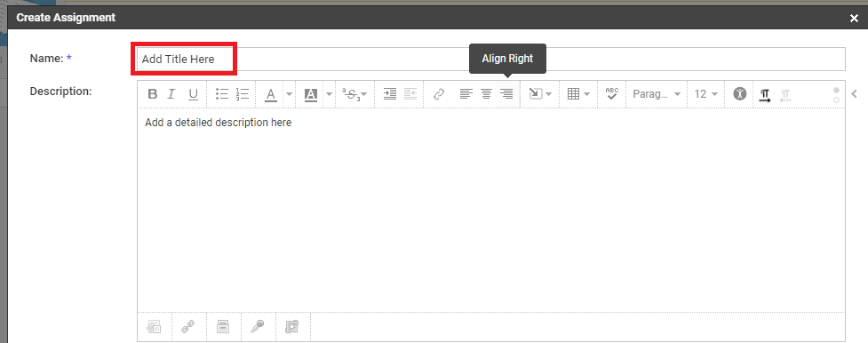This screenshot has width=868, height=343.
Task: Add a web link attachment
Action: click(188, 327)
